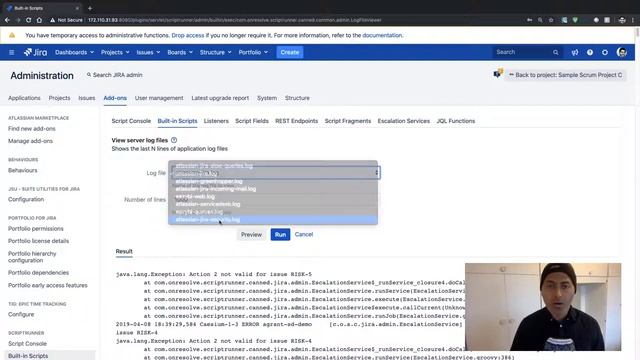
Task: Open the green shield browser extension
Action: (x=575, y=20)
